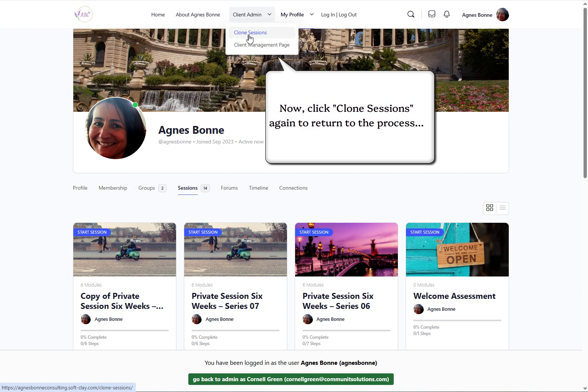Select Clone Sessions menu entry

(x=250, y=32)
